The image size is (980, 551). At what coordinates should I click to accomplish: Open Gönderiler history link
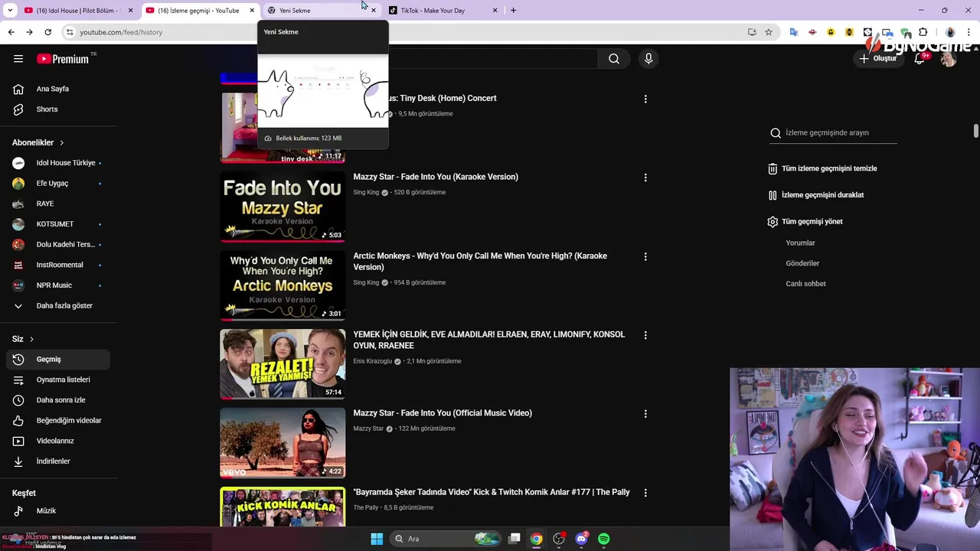(802, 263)
